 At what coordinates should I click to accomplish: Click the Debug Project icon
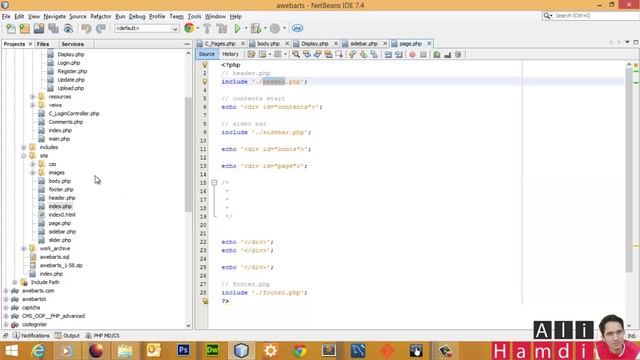[256, 29]
